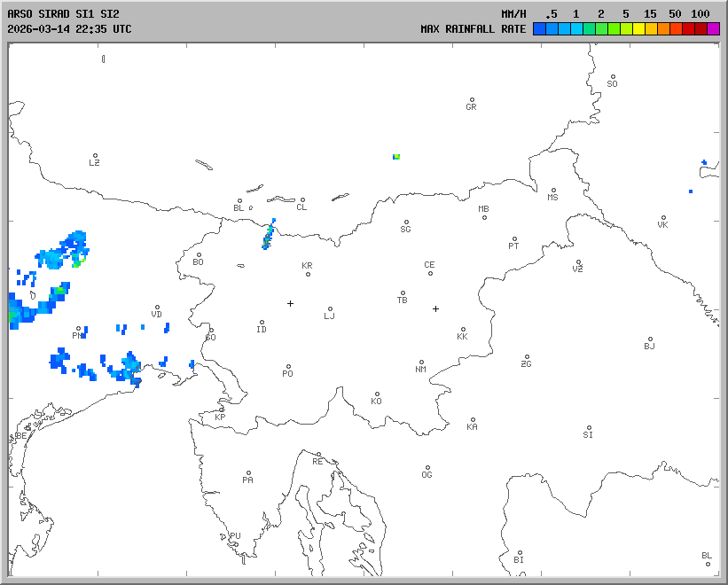Click the ARSO SIRAD SI1 SI2 title
The height and width of the screenshot is (585, 728).
(63, 14)
